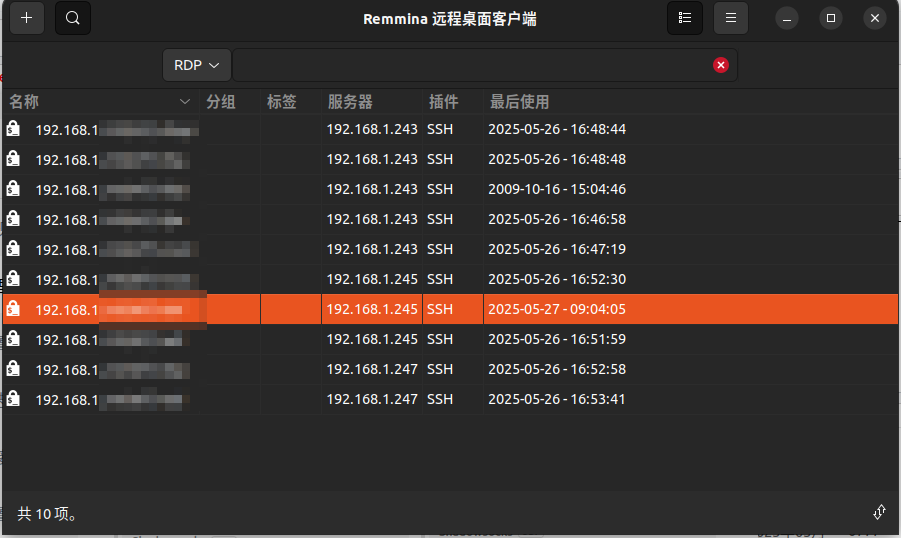Click the 共 10 项 status text
This screenshot has width=901, height=538.
[x=47, y=513]
